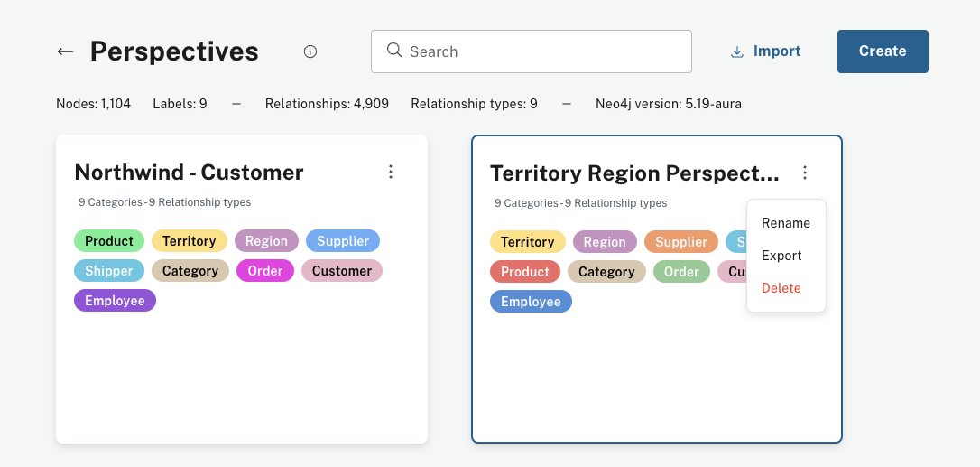Open the Territory Region Perspective card title

point(633,173)
